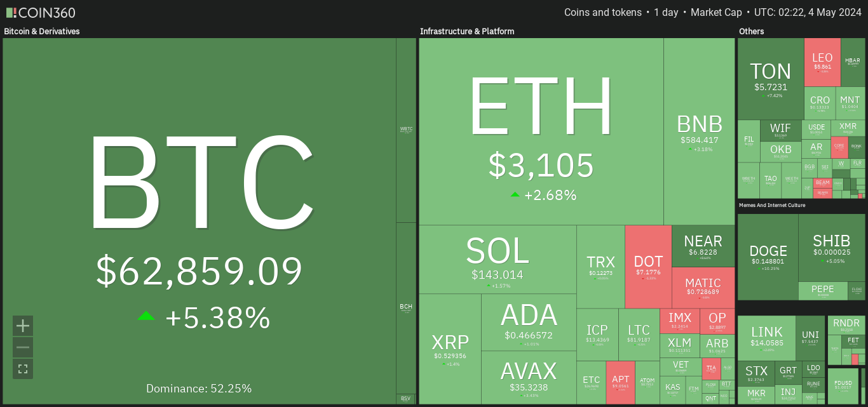This screenshot has height=407, width=868.
Task: Open the LINK tile
Action: click(x=766, y=338)
